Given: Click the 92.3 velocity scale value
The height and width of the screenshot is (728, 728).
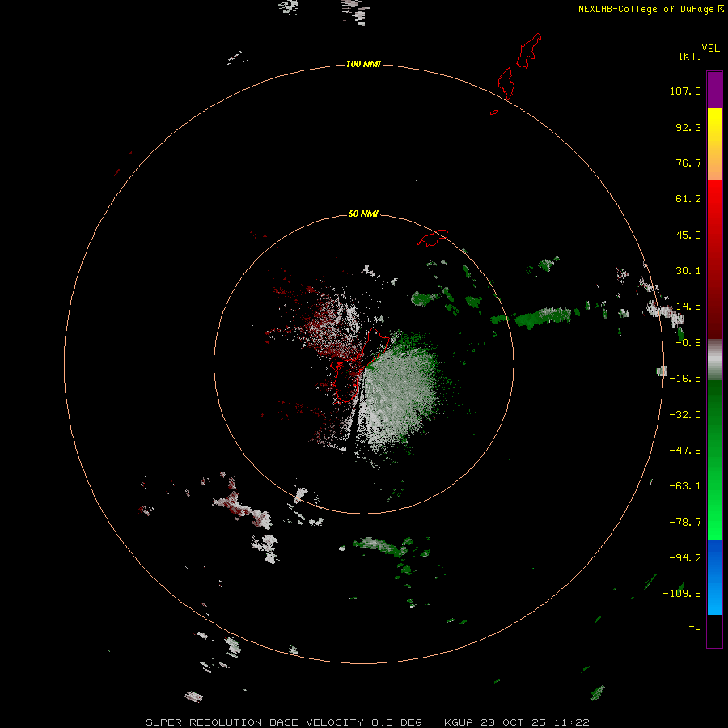Looking at the screenshot, I should 688,127.
